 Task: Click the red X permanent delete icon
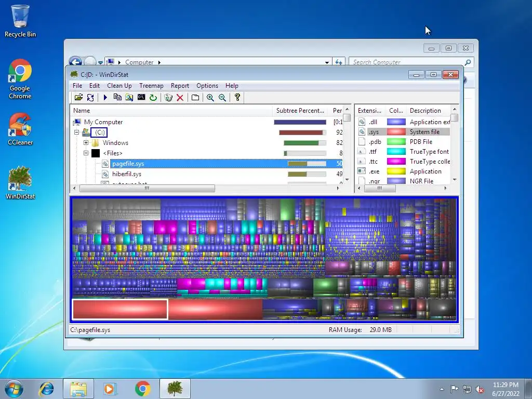(180, 98)
